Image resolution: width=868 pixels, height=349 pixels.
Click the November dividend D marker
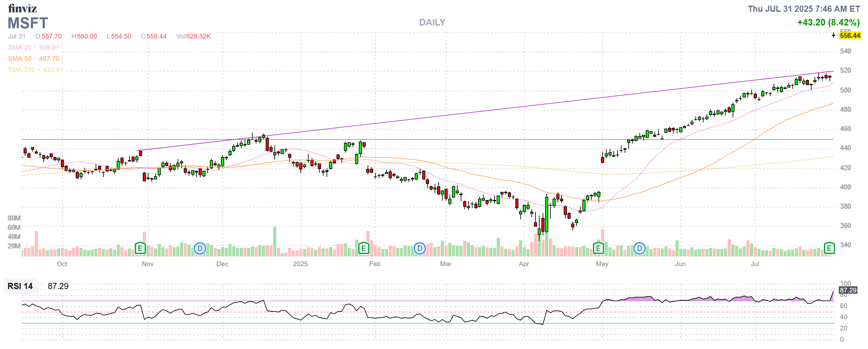[200, 249]
